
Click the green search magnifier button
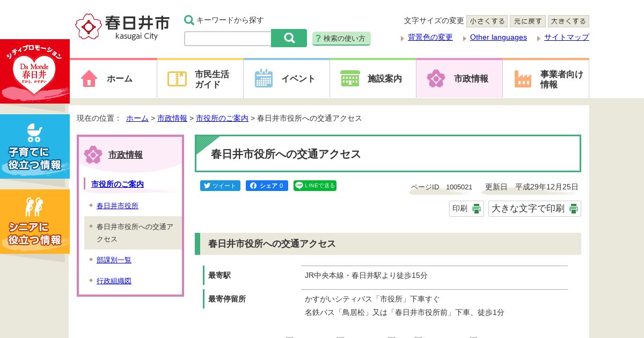(289, 38)
